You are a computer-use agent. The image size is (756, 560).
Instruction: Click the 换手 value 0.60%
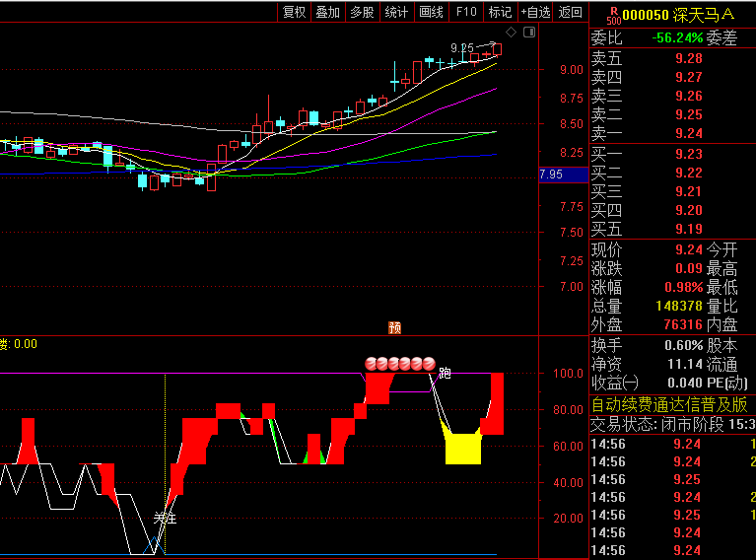[684, 345]
